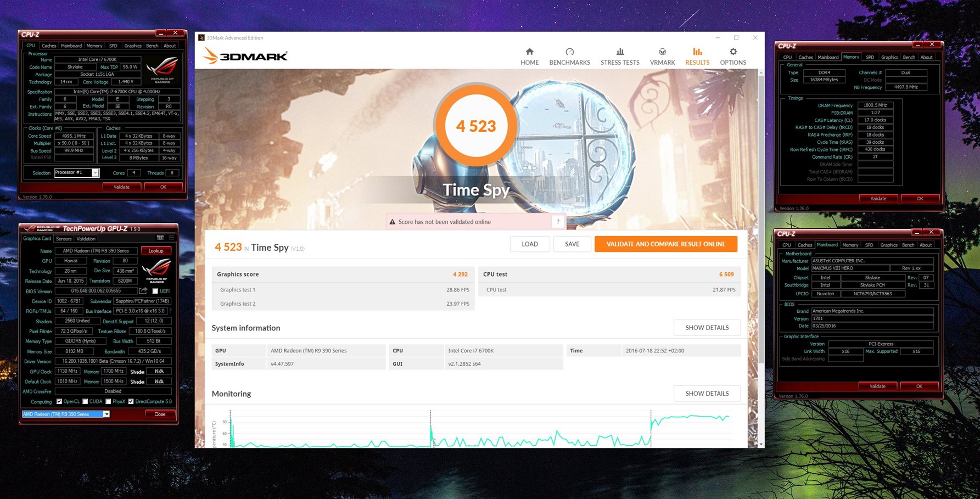Click the LOAD button in 3DMark

pos(529,244)
